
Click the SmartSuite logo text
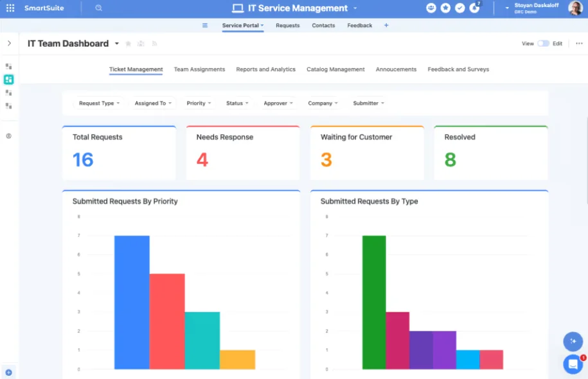tap(44, 8)
